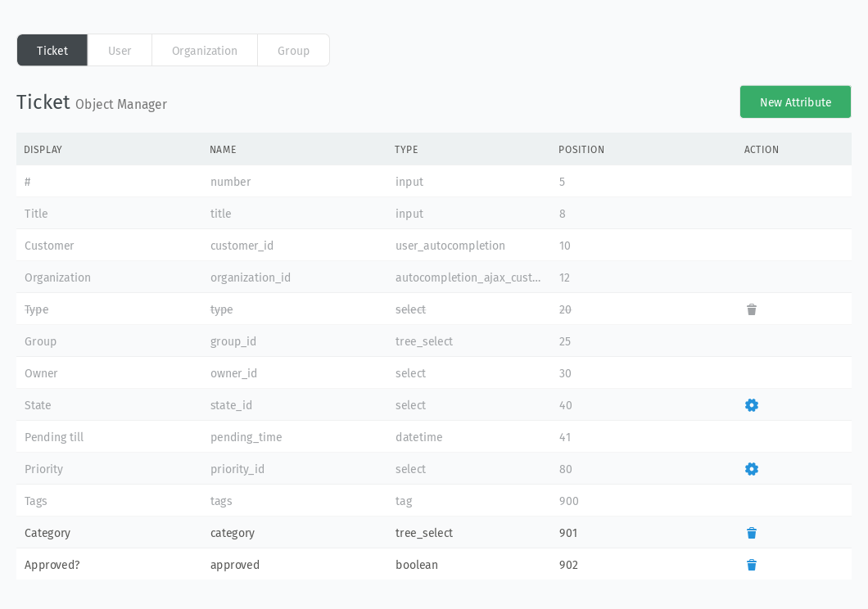Switch to the Ticket tab
This screenshot has width=868, height=609.
[52, 50]
